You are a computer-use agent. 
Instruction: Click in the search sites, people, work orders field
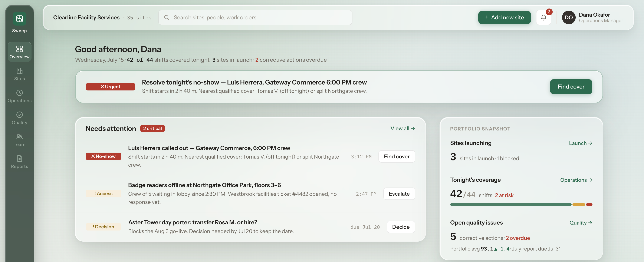coord(255,17)
